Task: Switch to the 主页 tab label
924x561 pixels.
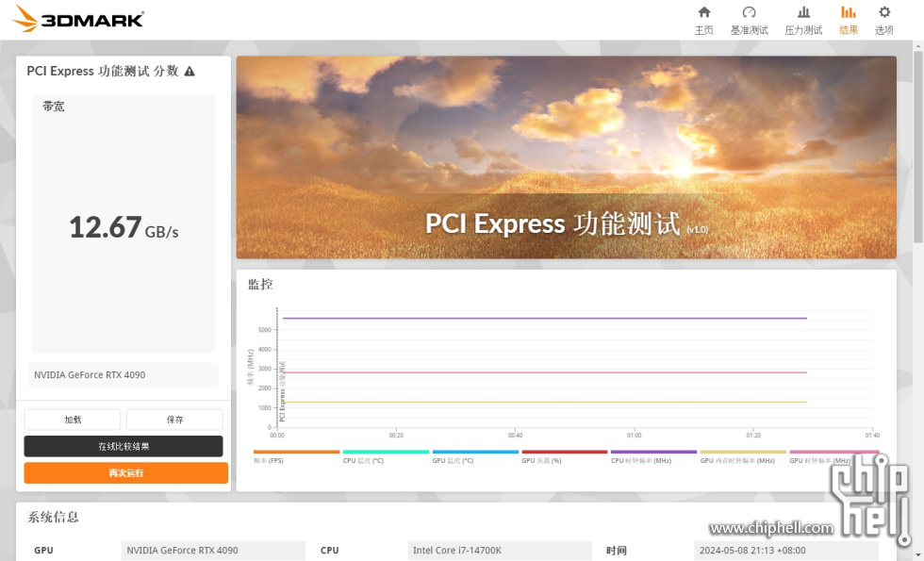Action: 704,30
